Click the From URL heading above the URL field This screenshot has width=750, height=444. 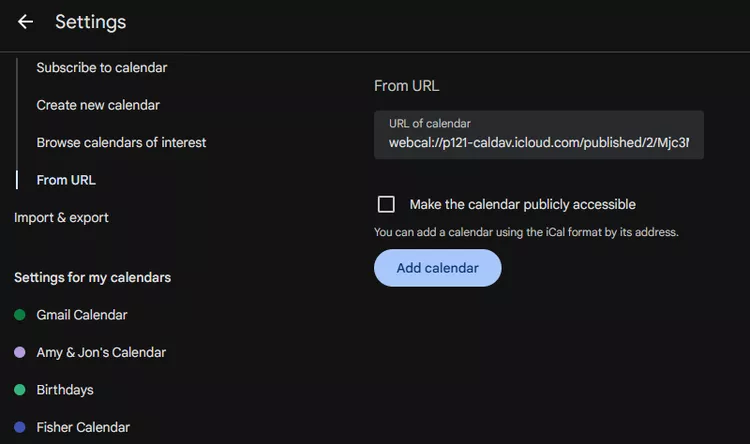tap(406, 86)
